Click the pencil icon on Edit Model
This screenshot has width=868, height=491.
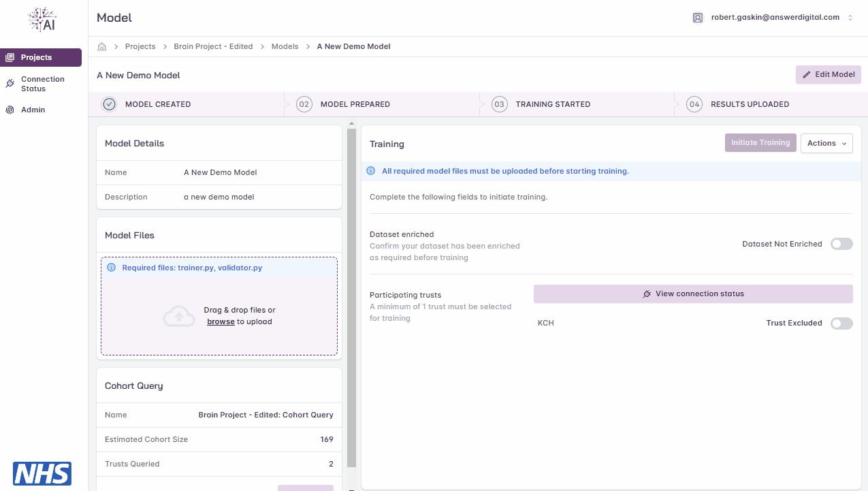click(807, 75)
